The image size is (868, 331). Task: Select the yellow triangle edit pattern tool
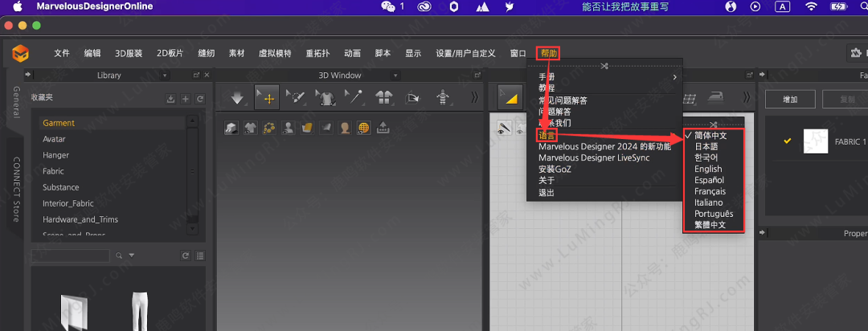[x=511, y=97]
